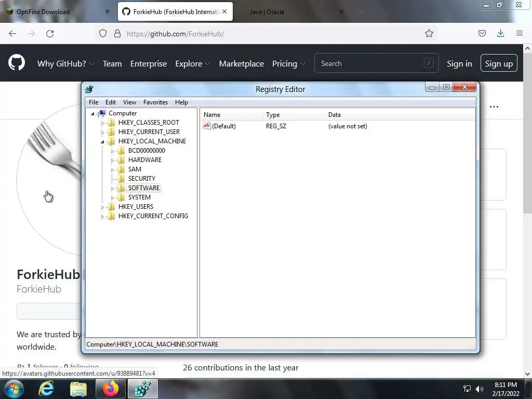
Task: Expand the HKEY_CLASSES_ROOT hive
Action: point(102,123)
